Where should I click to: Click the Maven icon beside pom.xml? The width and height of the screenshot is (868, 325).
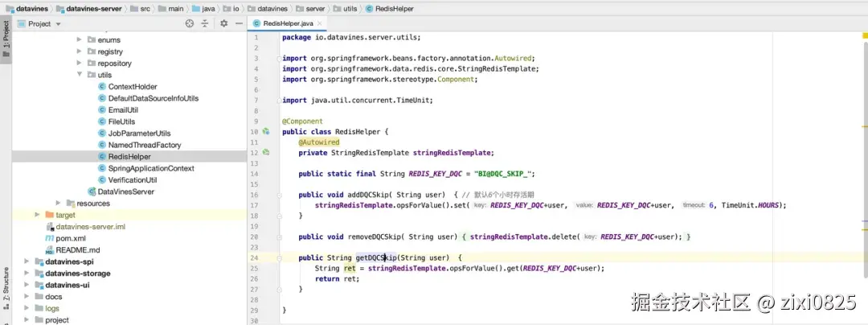50,238
